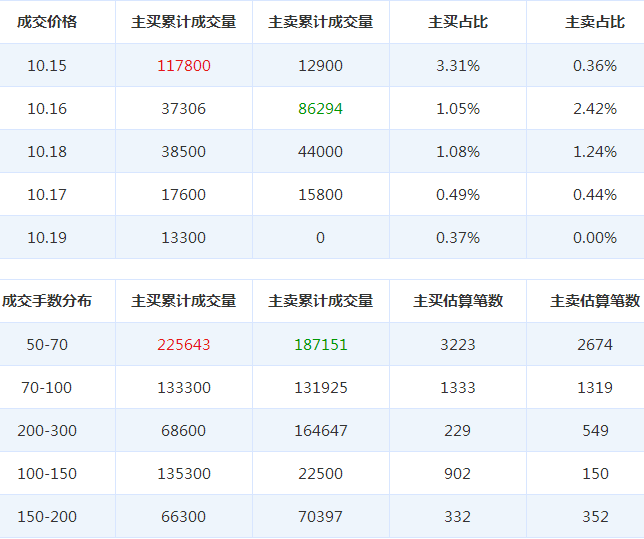
Task: Click the percentage 1.05%
Action: [458, 109]
